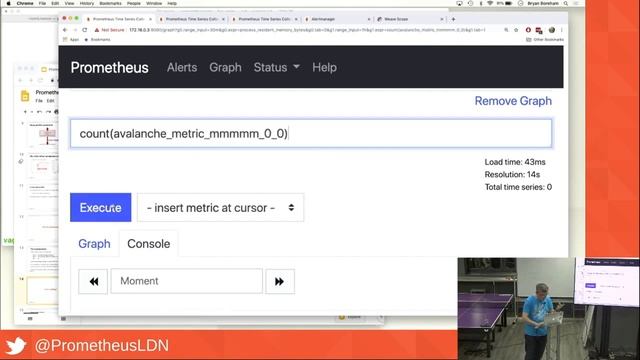Open the Chrome profile avatar
The width and height of the screenshot is (640, 360).
point(552,30)
